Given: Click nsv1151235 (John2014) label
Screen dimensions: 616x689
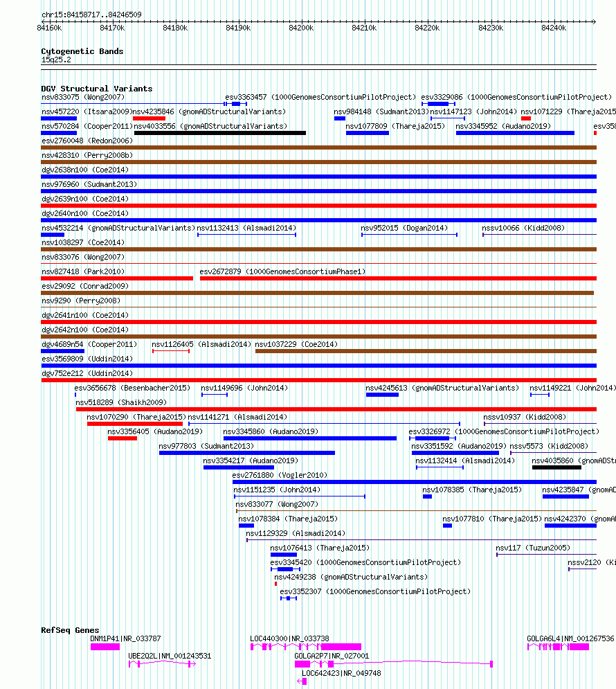Looking at the screenshot, I should click(x=277, y=490).
